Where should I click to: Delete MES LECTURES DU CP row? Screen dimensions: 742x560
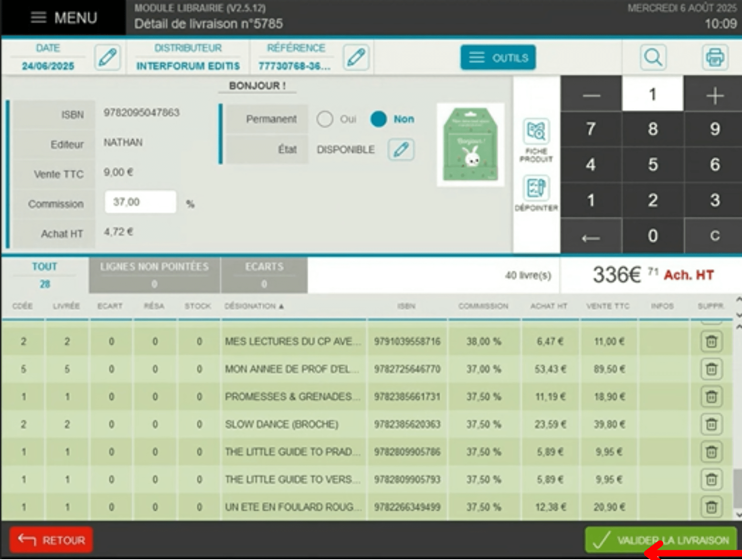tap(711, 342)
